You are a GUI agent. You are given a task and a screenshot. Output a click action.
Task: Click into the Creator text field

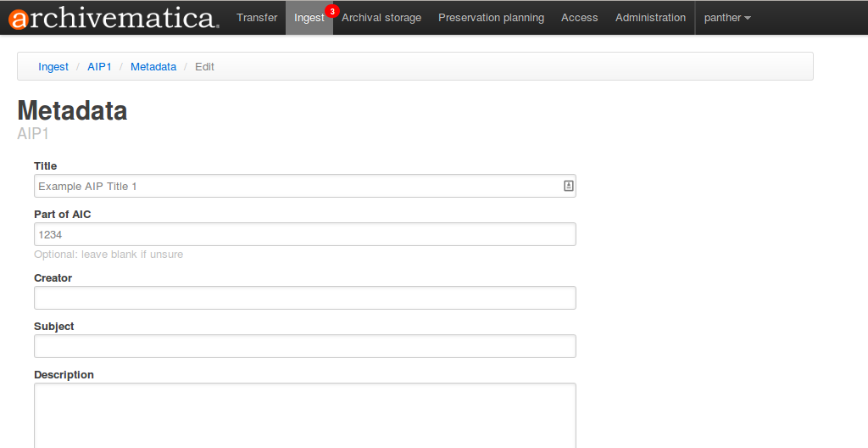(304, 298)
